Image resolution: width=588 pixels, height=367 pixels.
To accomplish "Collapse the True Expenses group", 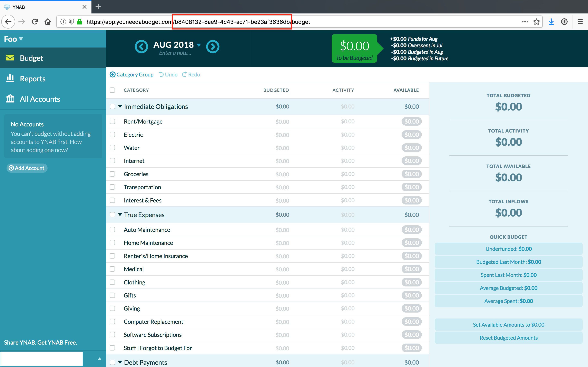I will tap(120, 214).
